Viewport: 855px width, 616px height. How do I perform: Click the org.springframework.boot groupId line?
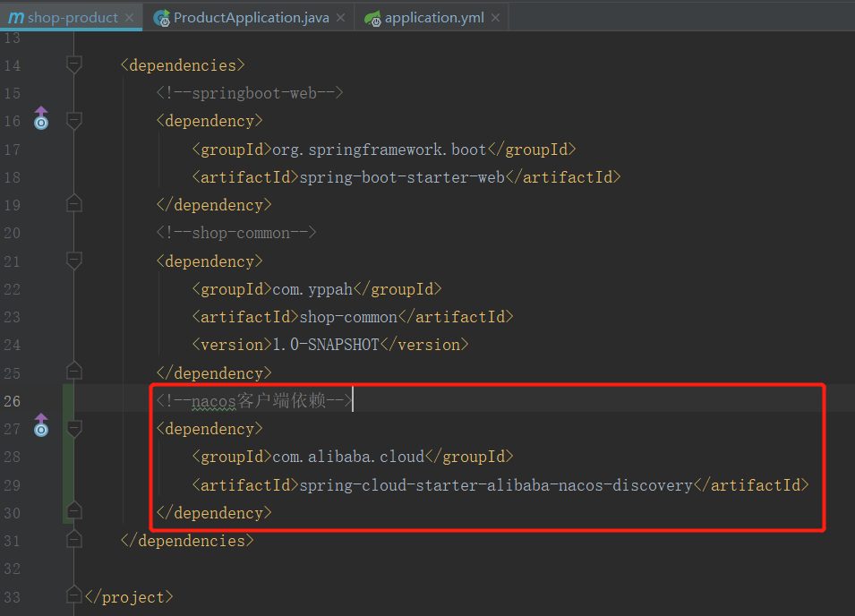tap(384, 150)
